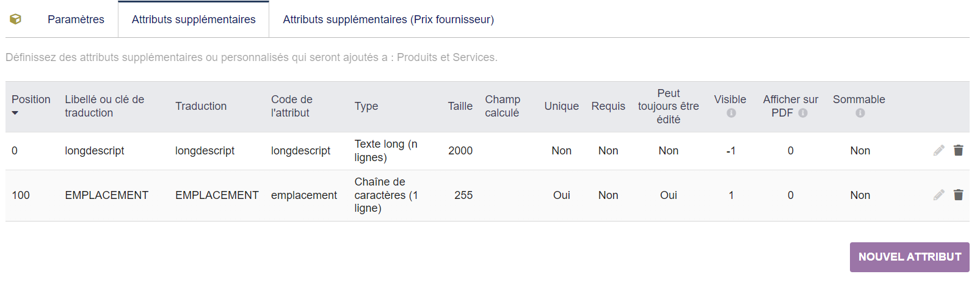This screenshot has width=980, height=285.
Task: Switch to Attributs supplémentaires (Prix fournisseur) tab
Action: click(388, 20)
